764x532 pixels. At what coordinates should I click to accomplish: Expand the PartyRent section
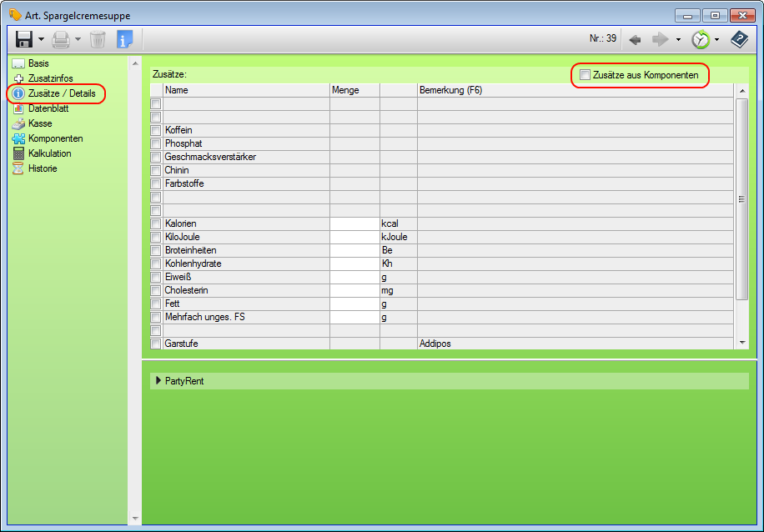[158, 381]
